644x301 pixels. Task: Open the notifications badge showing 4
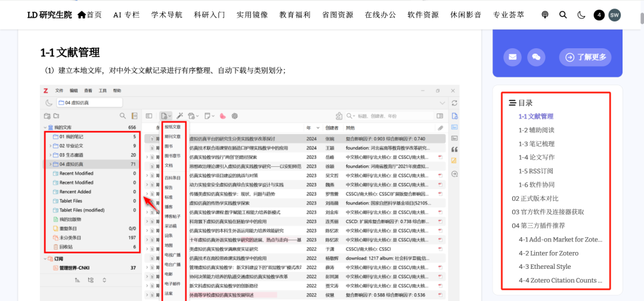[x=599, y=15]
